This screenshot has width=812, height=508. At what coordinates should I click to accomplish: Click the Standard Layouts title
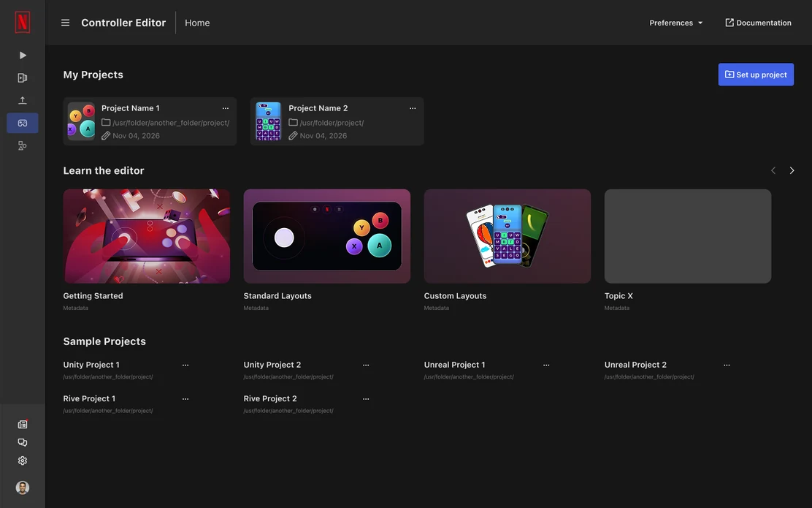[x=277, y=296]
